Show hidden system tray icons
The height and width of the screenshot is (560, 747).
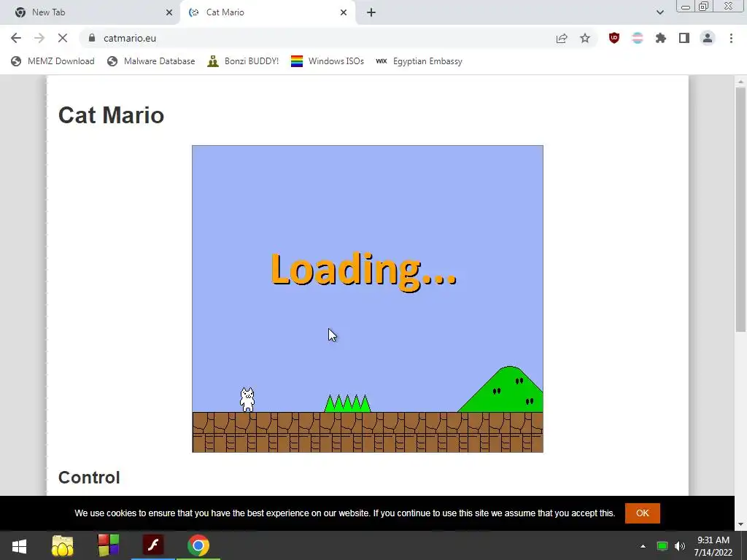pyautogui.click(x=643, y=546)
